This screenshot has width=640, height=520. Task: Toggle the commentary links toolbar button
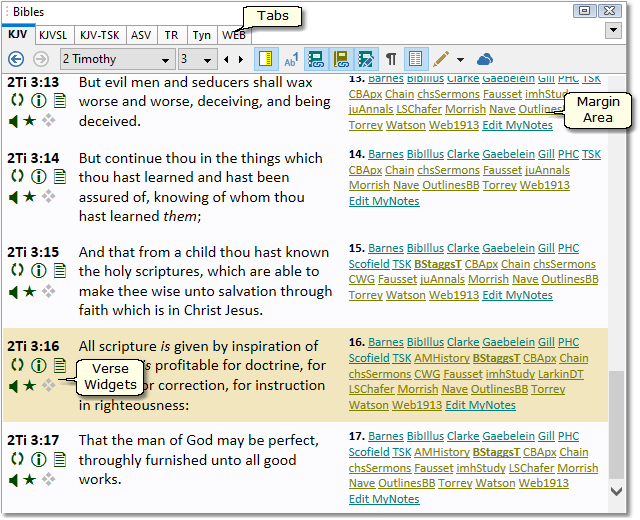pyautogui.click(x=316, y=59)
